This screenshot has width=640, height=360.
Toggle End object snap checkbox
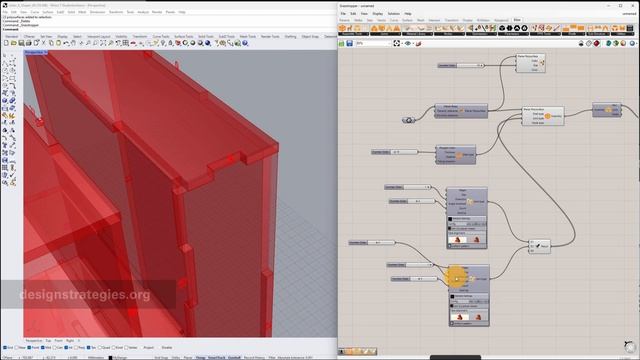5,347
